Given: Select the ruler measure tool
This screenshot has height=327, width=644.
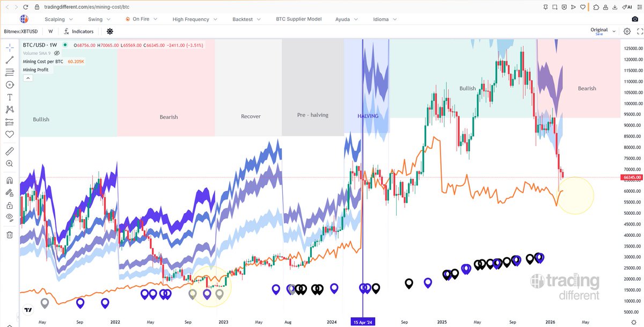Looking at the screenshot, I should (x=10, y=151).
